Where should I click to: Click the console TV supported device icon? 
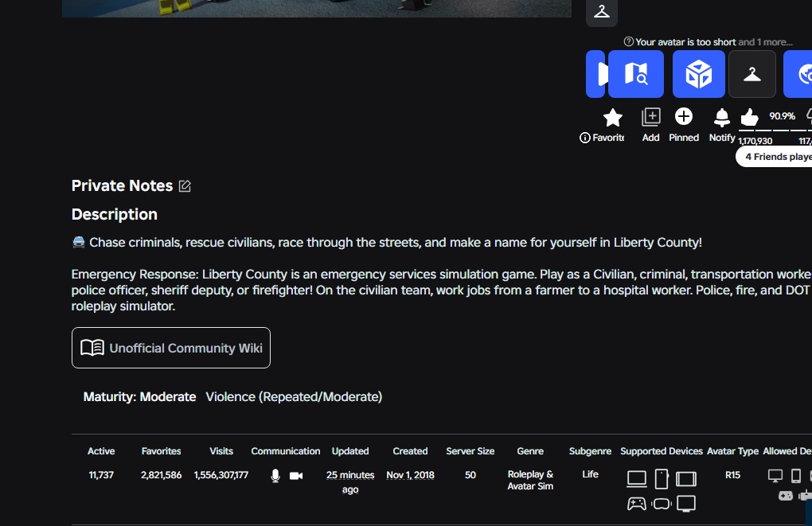tap(686, 504)
